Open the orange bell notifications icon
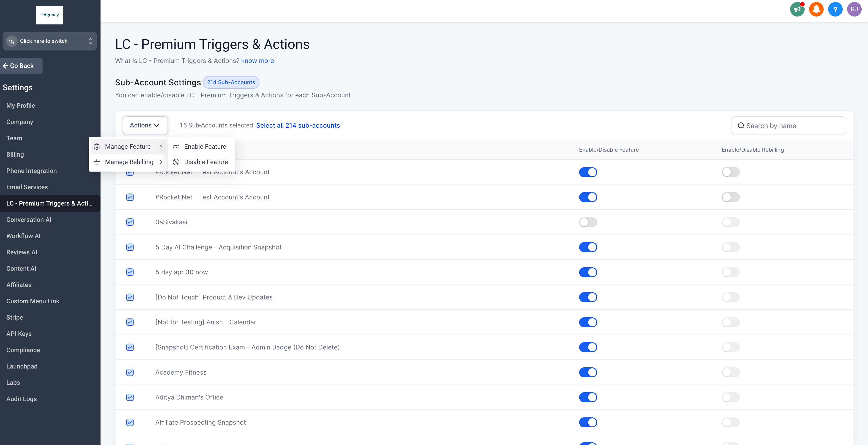The height and width of the screenshot is (445, 868). [x=816, y=9]
